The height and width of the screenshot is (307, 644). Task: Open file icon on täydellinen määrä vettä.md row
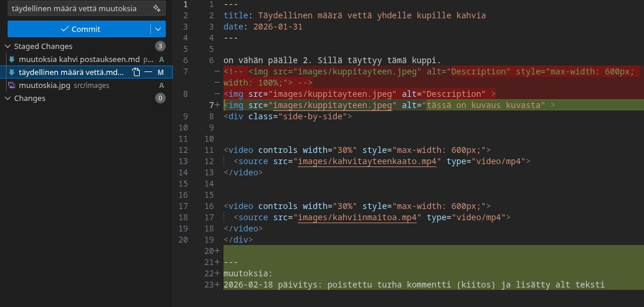click(136, 73)
